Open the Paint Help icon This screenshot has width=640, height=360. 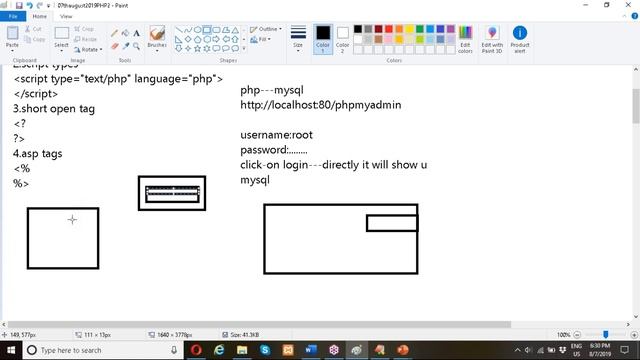[635, 16]
